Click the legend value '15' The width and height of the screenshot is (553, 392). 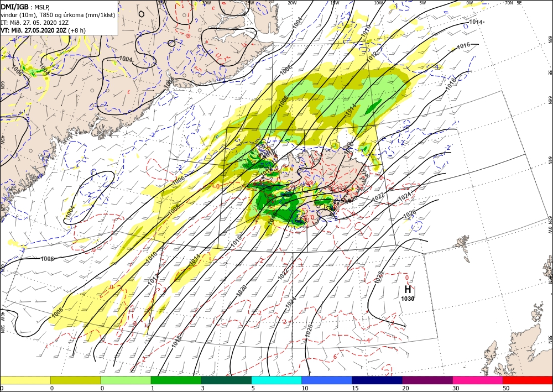[x=355, y=388]
